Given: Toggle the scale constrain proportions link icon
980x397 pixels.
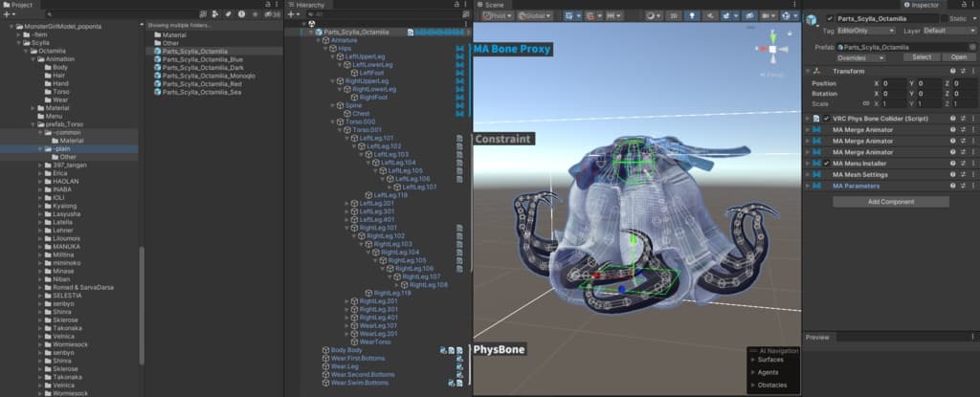Looking at the screenshot, I should click(865, 103).
